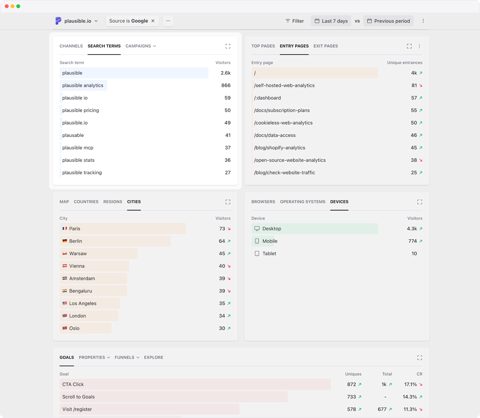Click the Tablet device icon

(x=257, y=254)
